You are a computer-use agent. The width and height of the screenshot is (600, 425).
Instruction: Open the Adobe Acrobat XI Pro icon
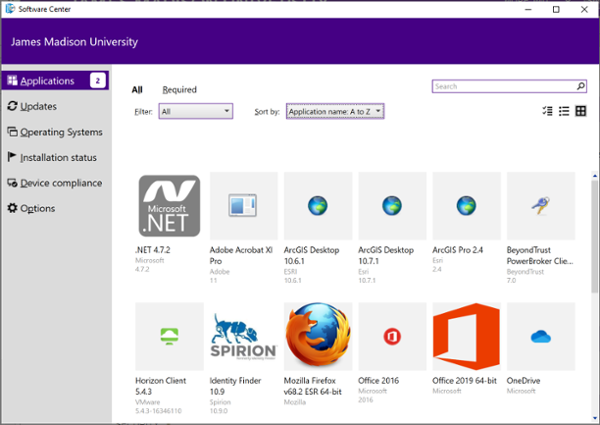pos(243,205)
